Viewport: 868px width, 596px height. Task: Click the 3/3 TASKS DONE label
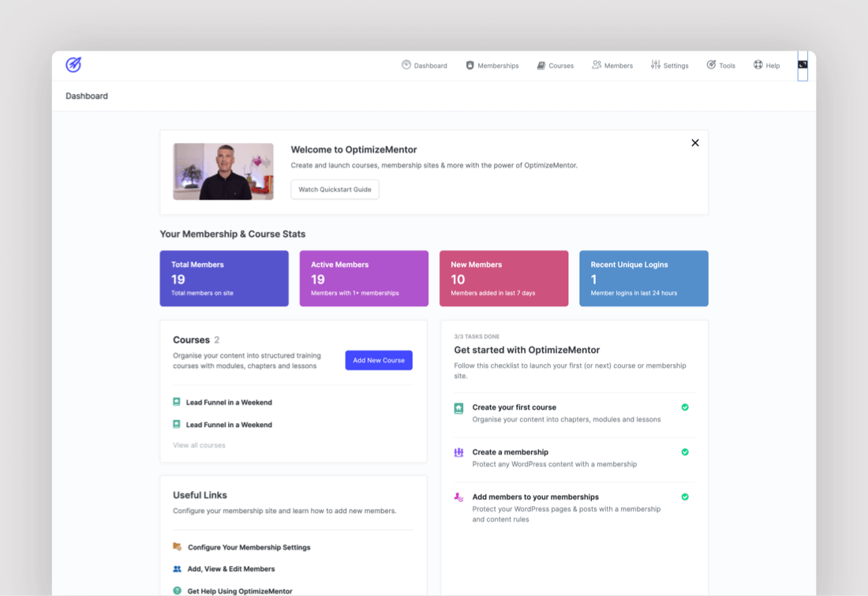click(477, 337)
